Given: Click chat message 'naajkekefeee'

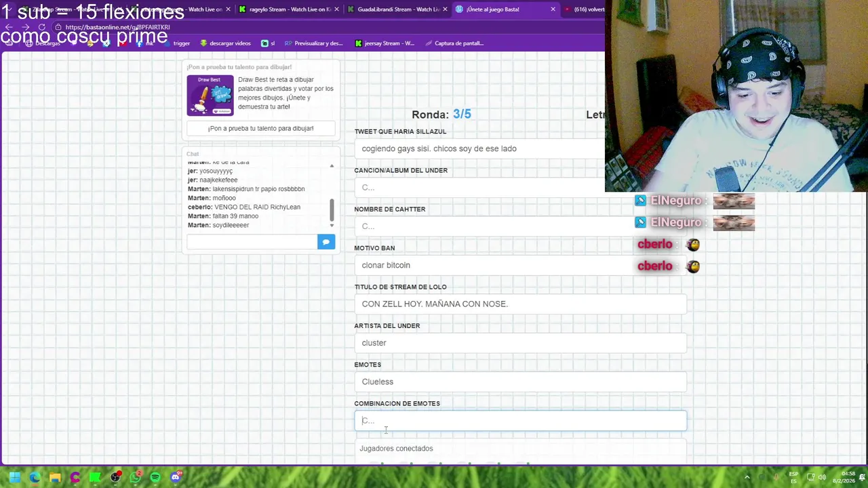Looking at the screenshot, I should coord(218,180).
